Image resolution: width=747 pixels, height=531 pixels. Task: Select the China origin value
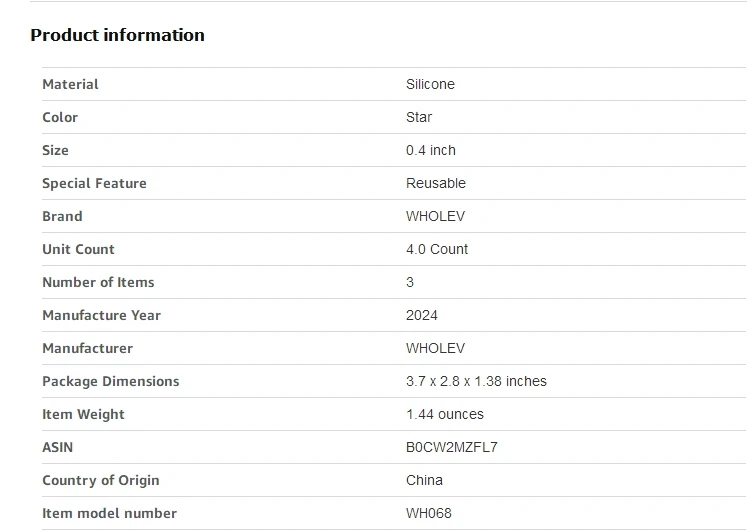[424, 480]
